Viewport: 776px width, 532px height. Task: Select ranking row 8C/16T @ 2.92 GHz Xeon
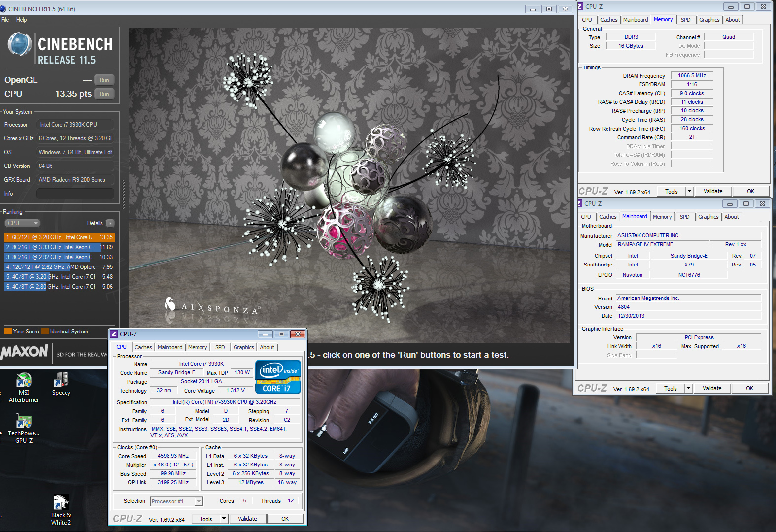60,257
